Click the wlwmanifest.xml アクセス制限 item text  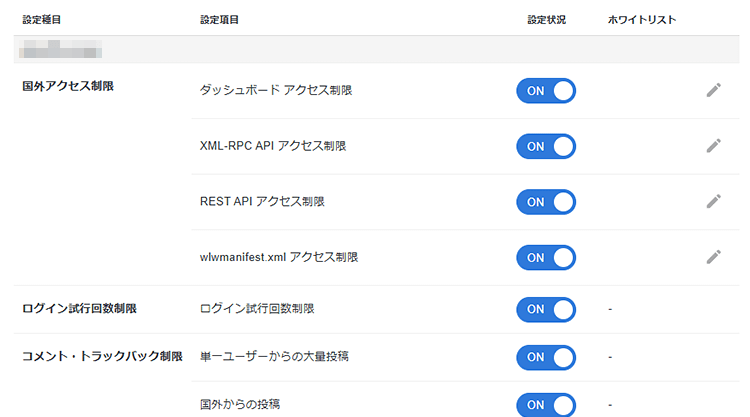(x=279, y=257)
